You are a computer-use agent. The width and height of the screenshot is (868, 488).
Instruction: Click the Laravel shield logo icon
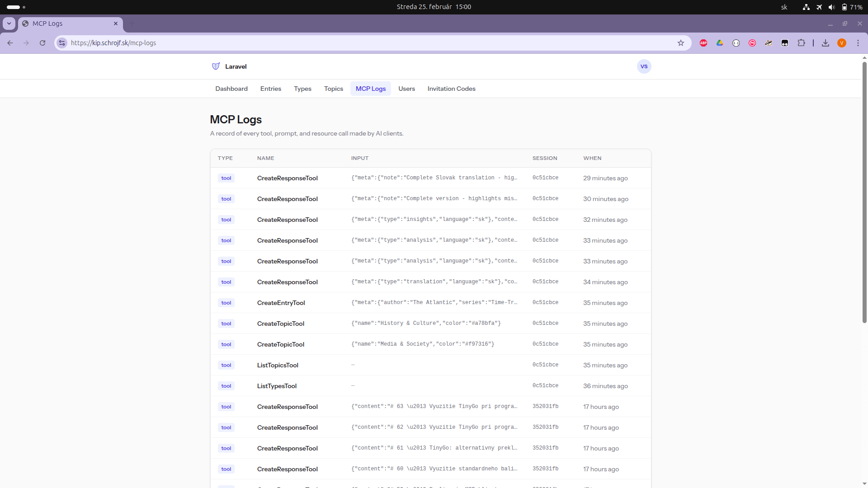pos(216,66)
